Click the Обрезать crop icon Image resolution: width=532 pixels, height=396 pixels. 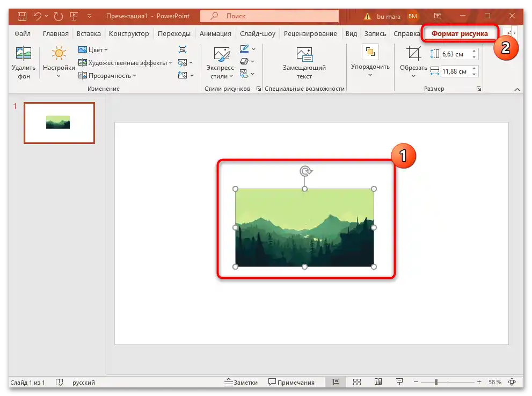point(413,54)
